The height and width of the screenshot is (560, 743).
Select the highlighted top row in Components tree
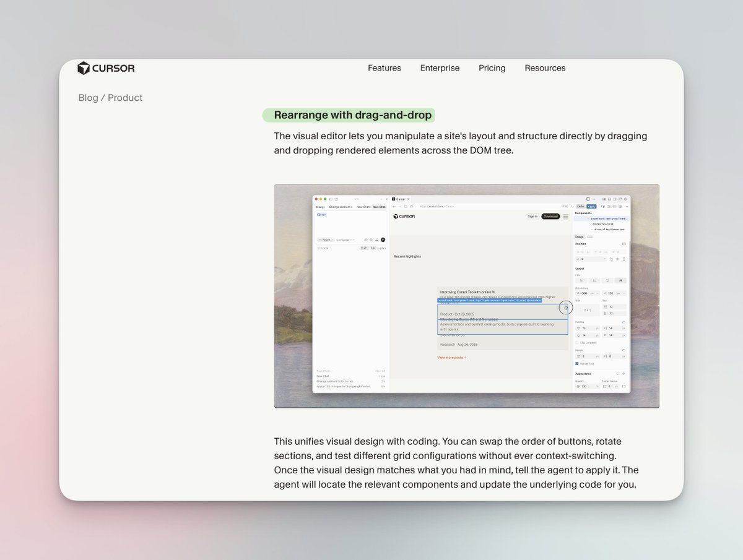[x=601, y=218]
